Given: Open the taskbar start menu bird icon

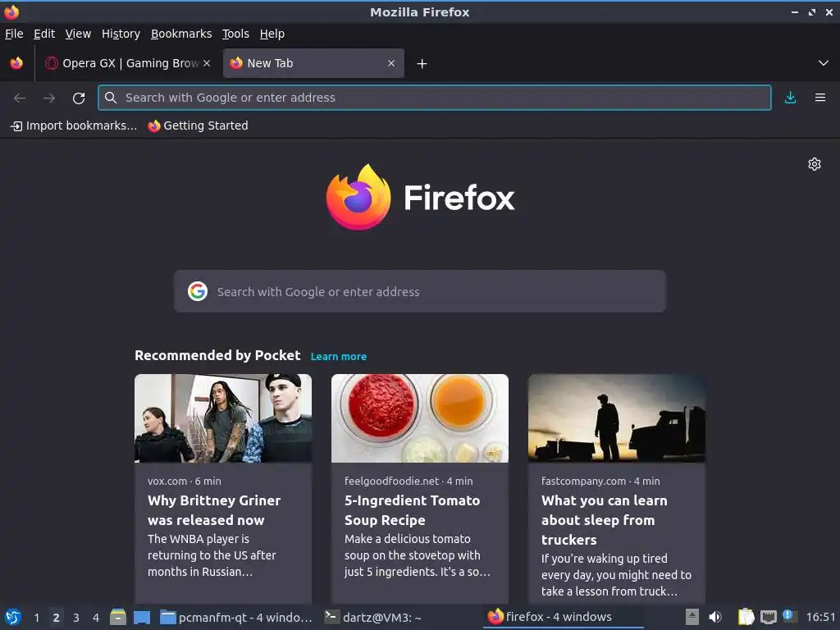Looking at the screenshot, I should (x=13, y=617).
